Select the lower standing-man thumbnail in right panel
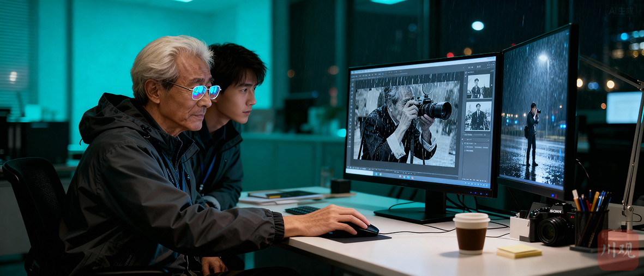Screen dimensions: 644x276 [x=478, y=116]
